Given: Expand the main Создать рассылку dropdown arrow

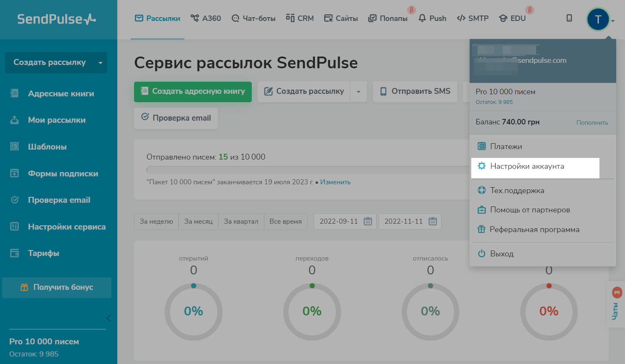Looking at the screenshot, I should coord(359,92).
